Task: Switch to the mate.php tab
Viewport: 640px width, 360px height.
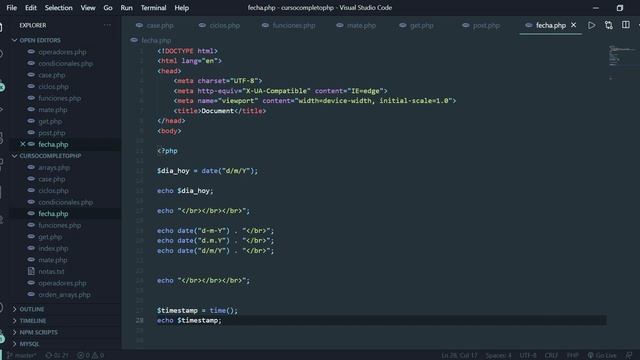Action: coord(356,25)
